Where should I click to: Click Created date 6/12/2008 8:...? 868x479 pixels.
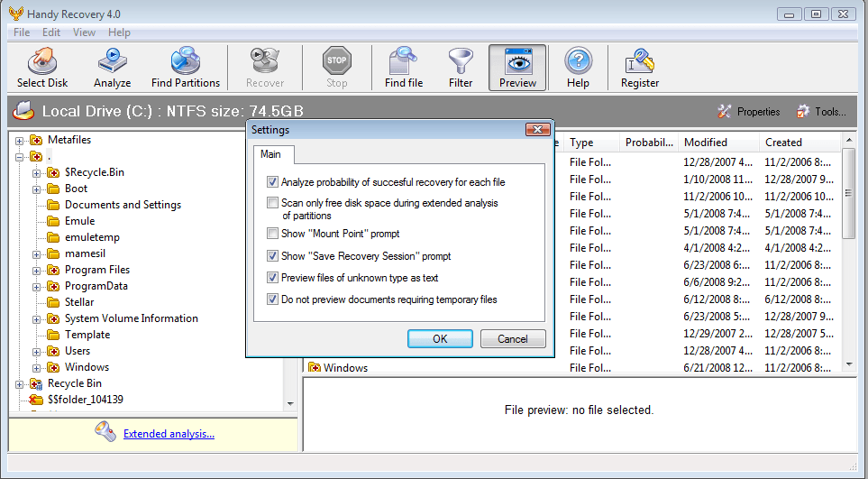click(798, 299)
